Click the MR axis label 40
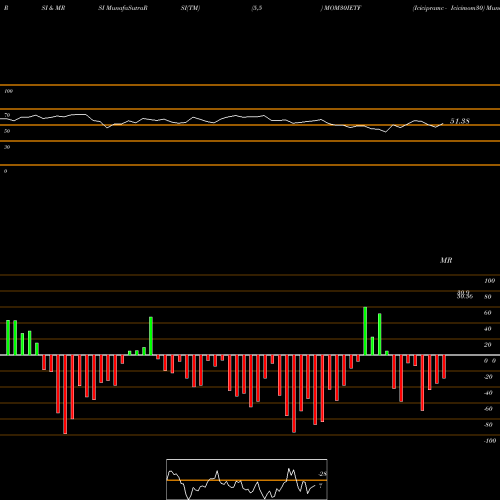500x500 pixels. 488,329
